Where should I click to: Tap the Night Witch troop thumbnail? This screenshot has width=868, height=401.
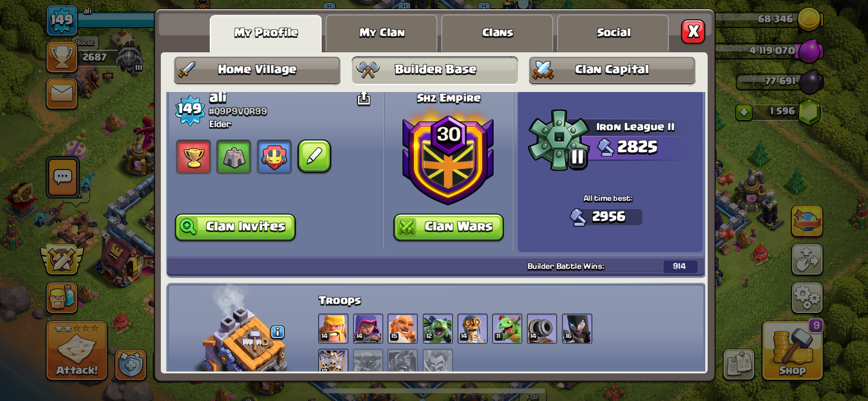577,328
